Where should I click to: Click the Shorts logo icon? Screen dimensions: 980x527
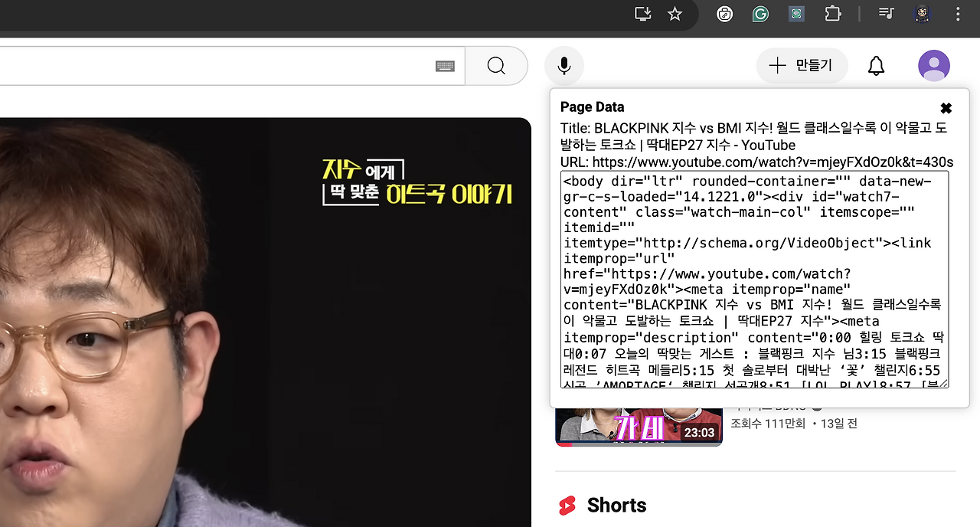(x=567, y=506)
